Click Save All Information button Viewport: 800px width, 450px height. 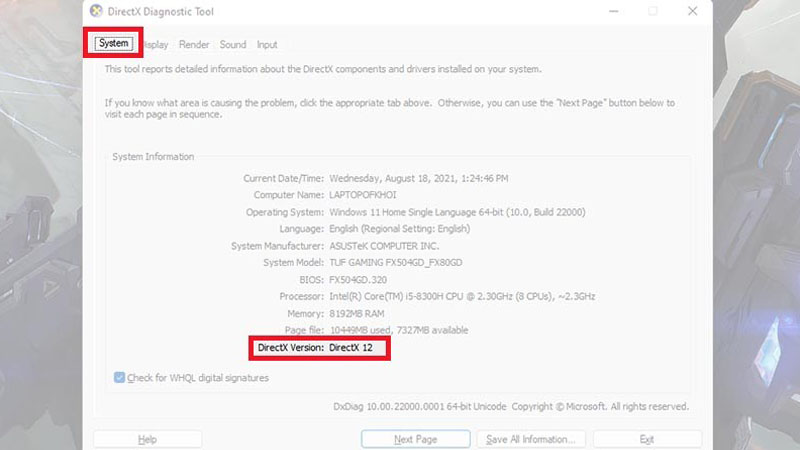pos(529,439)
